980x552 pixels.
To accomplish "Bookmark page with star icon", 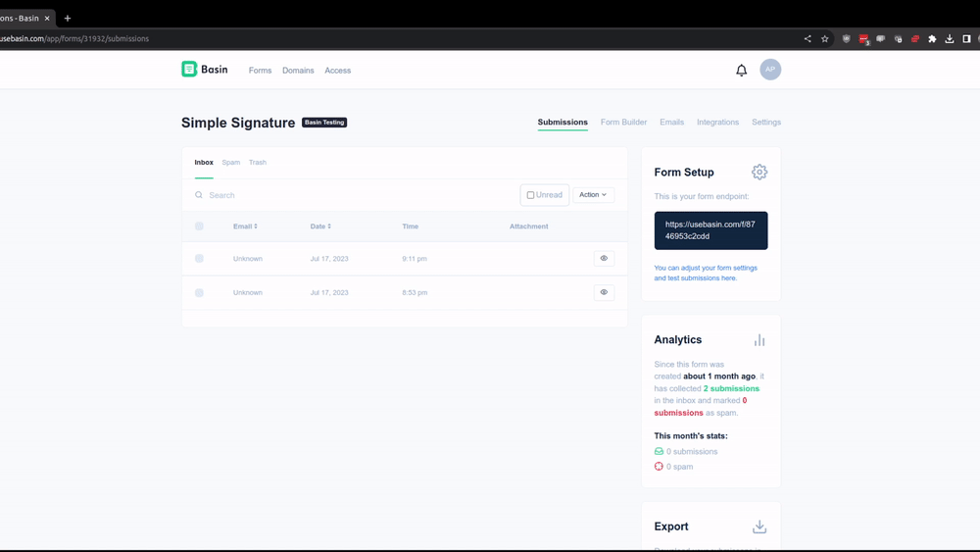I will [825, 39].
